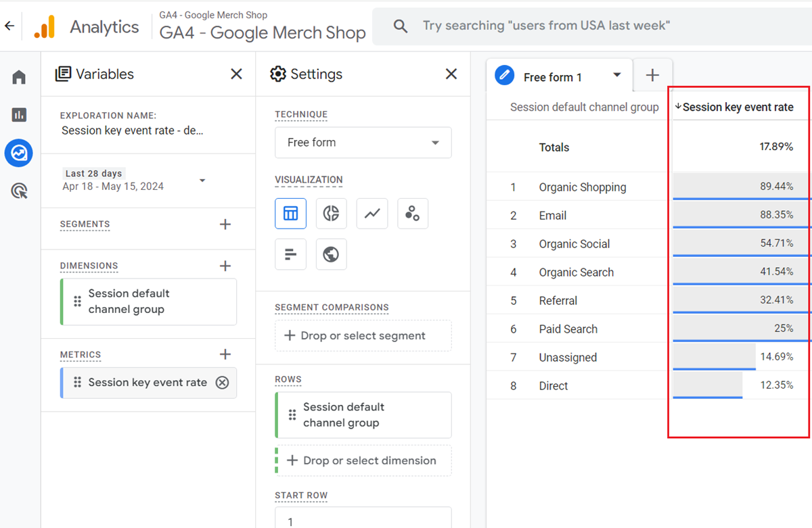The image size is (812, 528).
Task: Expand the Free form 1 tab dropdown arrow
Action: (616, 76)
